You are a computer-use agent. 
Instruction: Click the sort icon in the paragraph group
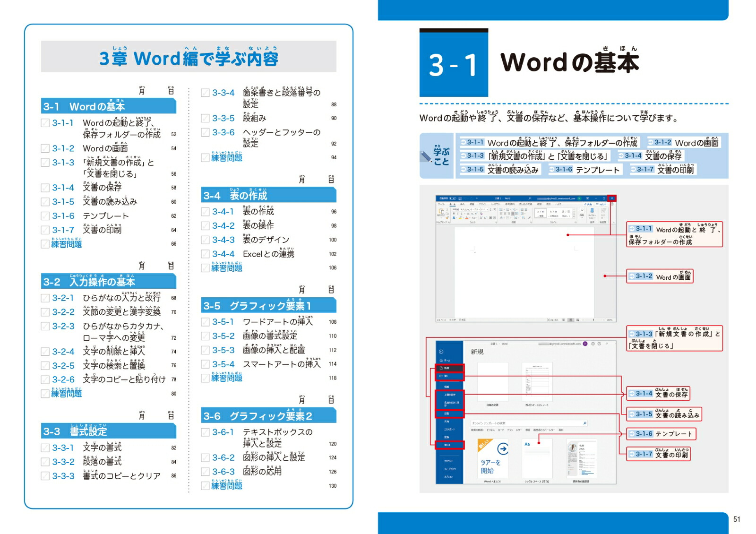click(x=524, y=218)
